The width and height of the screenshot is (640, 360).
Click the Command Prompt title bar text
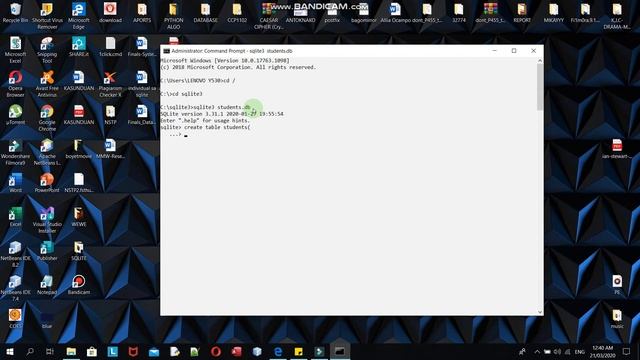(x=232, y=51)
